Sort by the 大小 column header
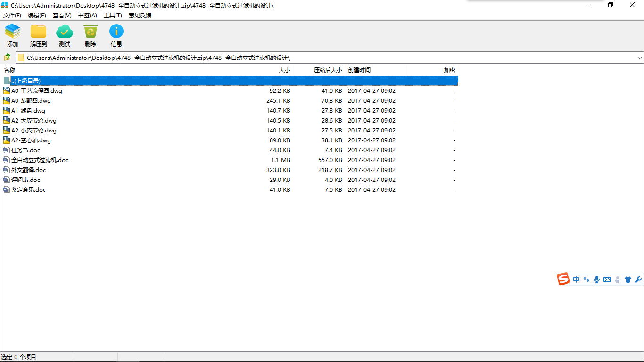 click(x=267, y=70)
